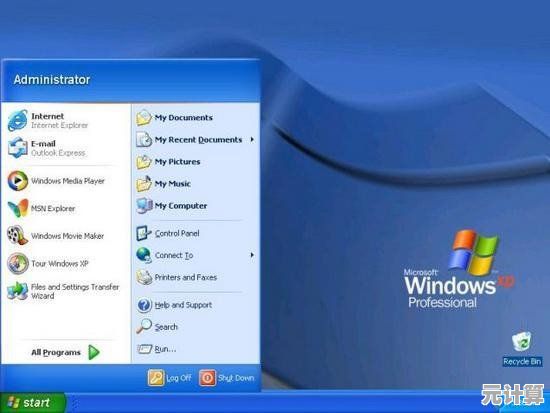Open Internet Explorer from the Start menu
Viewport: 550px width, 413px height.
(65, 120)
